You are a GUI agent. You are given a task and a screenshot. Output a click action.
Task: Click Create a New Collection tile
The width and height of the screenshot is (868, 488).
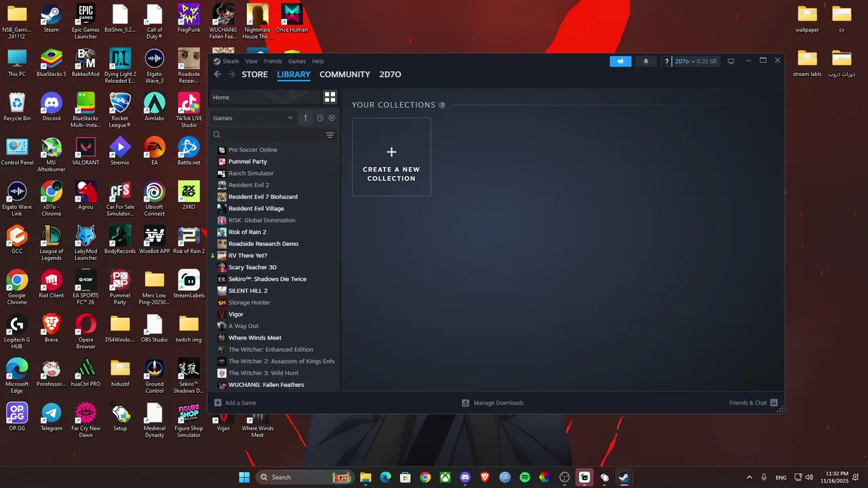click(391, 157)
